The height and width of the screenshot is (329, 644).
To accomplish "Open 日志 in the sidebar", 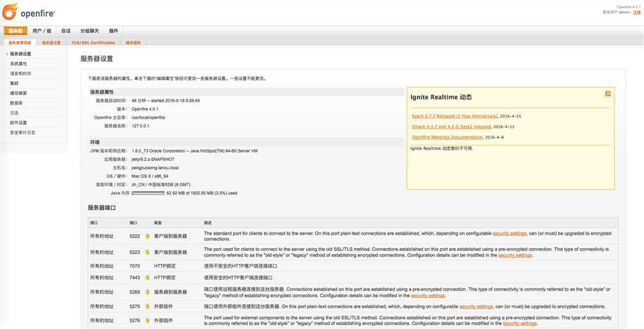I will (x=14, y=112).
